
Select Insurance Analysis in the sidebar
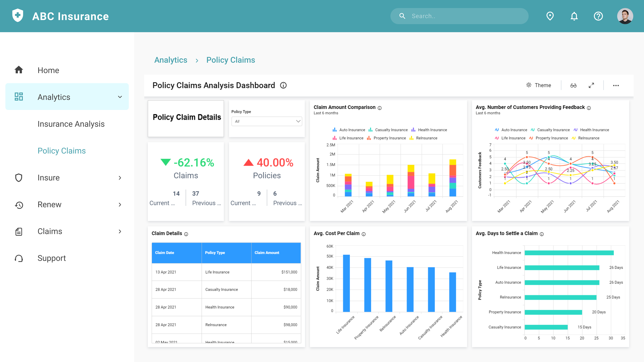click(x=71, y=124)
